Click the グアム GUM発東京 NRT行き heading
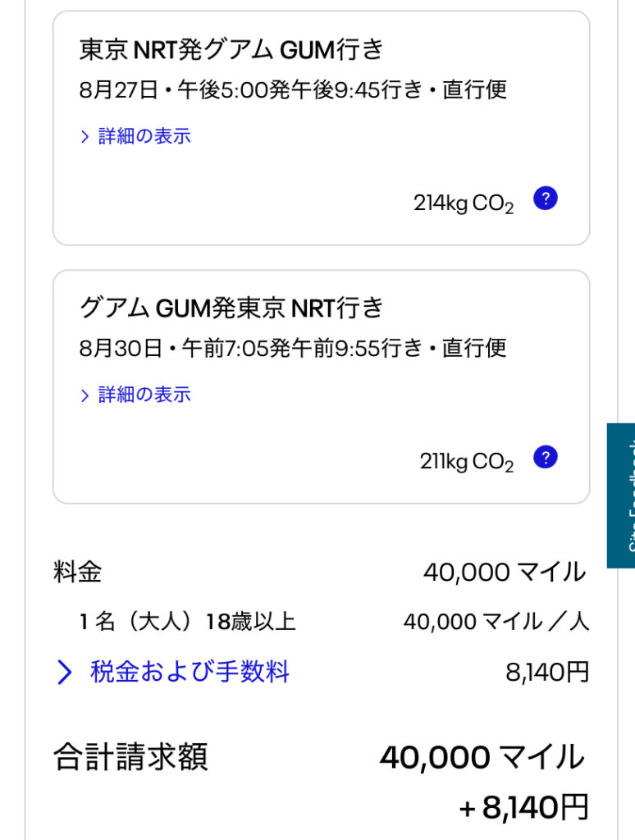 coord(231,308)
